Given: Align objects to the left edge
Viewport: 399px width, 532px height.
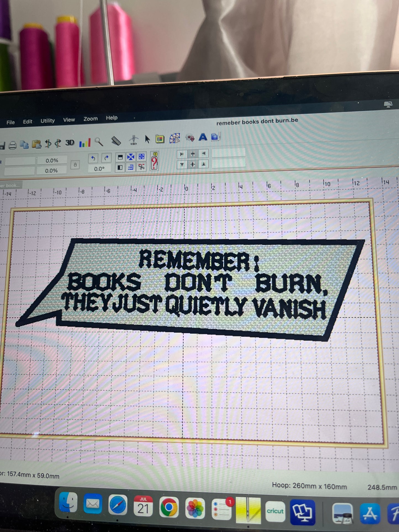Looking at the screenshot, I should click(182, 154).
